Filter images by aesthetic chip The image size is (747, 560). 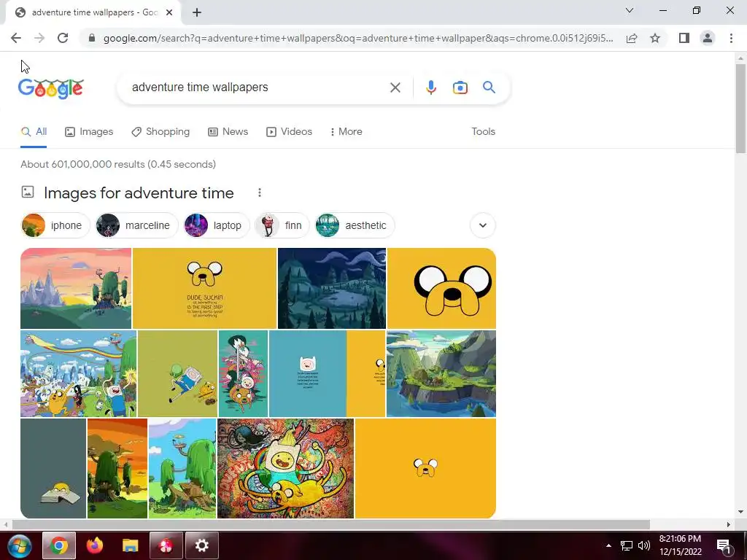click(355, 225)
